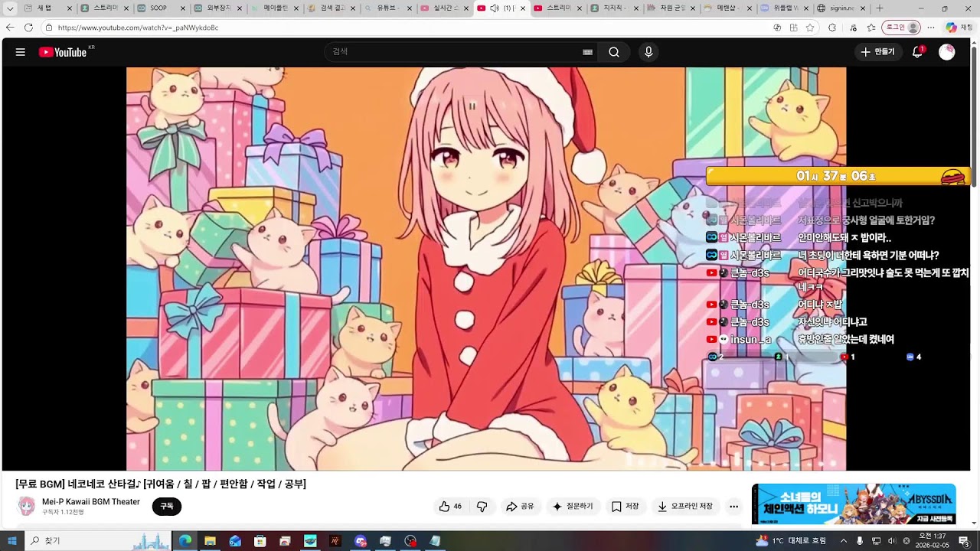Open YouTube notifications bell
980x551 pixels.
coord(917,52)
